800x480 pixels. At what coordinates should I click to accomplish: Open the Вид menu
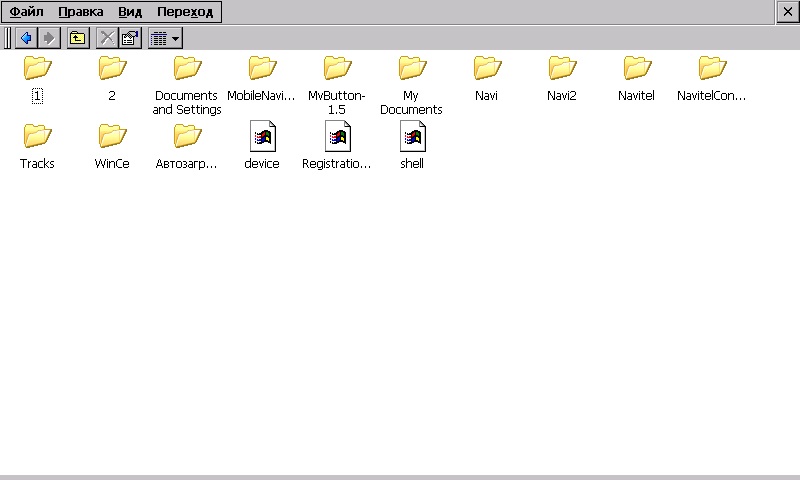point(130,12)
